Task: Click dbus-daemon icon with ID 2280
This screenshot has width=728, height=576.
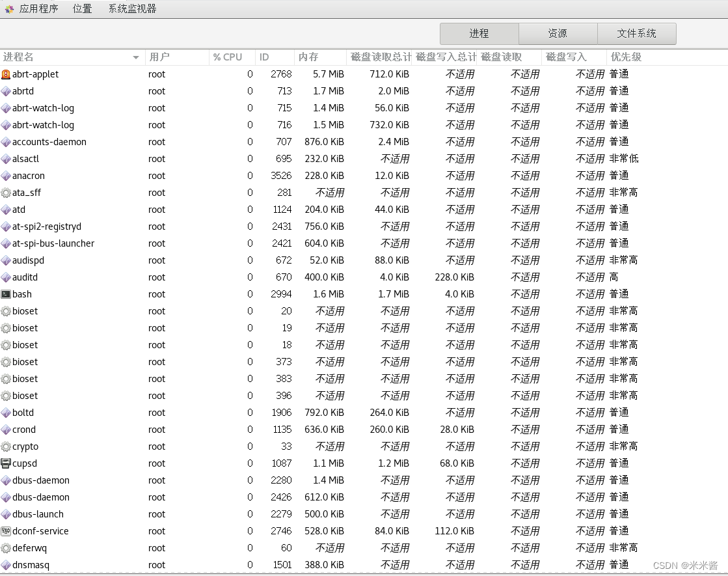Action: tap(6, 480)
